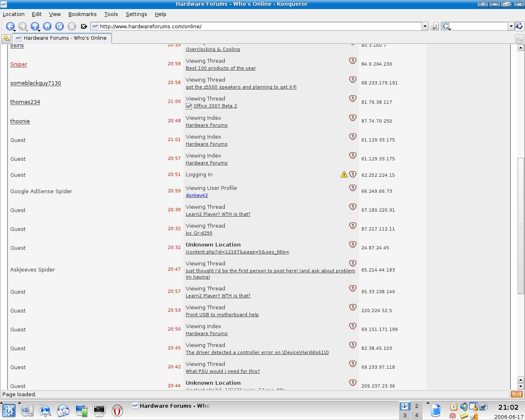Open the thoonie user link

pos(20,121)
